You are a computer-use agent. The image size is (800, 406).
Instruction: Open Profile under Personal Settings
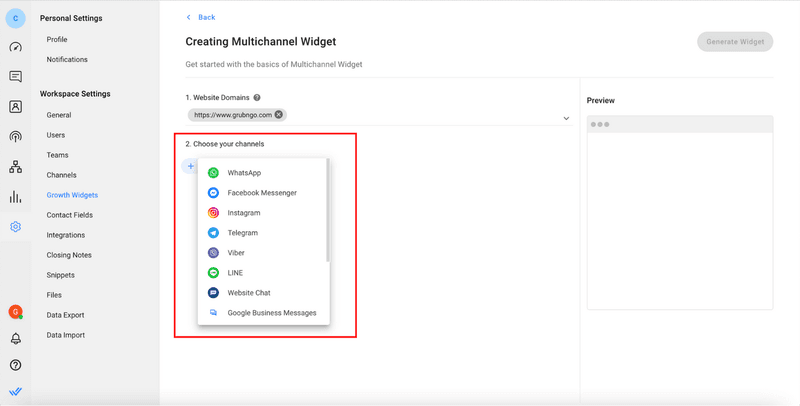click(x=57, y=39)
